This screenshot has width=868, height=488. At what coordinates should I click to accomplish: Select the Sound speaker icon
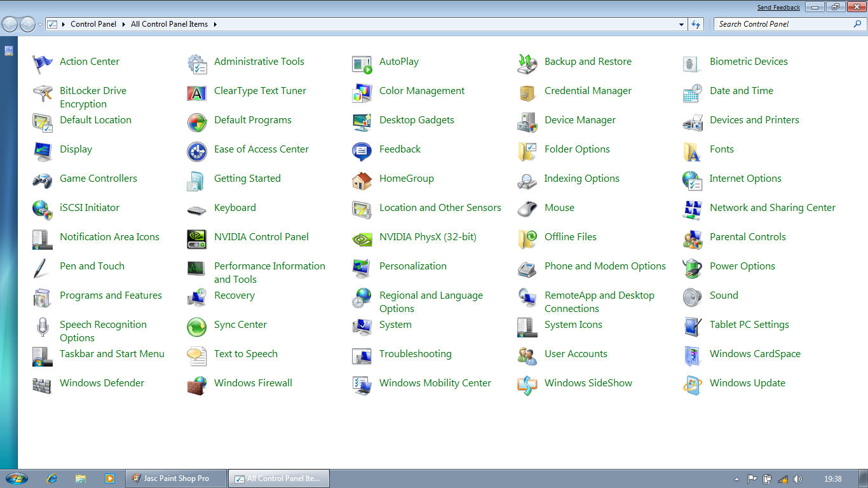tap(692, 296)
